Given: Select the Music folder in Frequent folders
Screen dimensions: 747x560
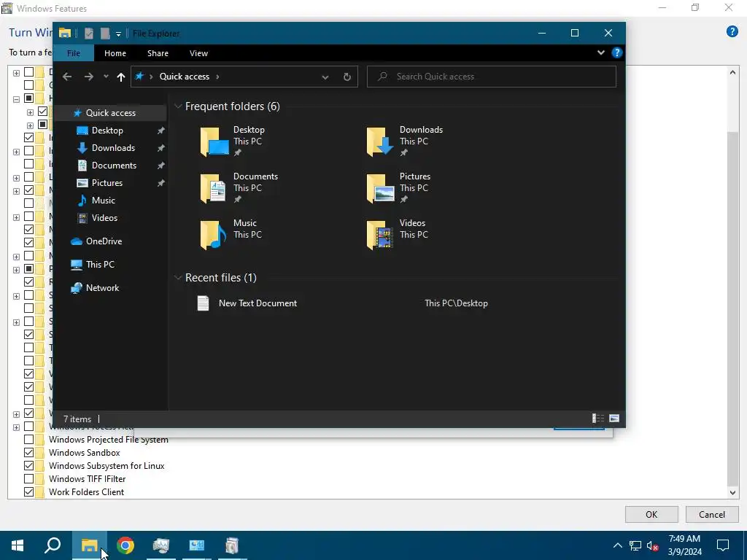Looking at the screenshot, I should [x=230, y=234].
